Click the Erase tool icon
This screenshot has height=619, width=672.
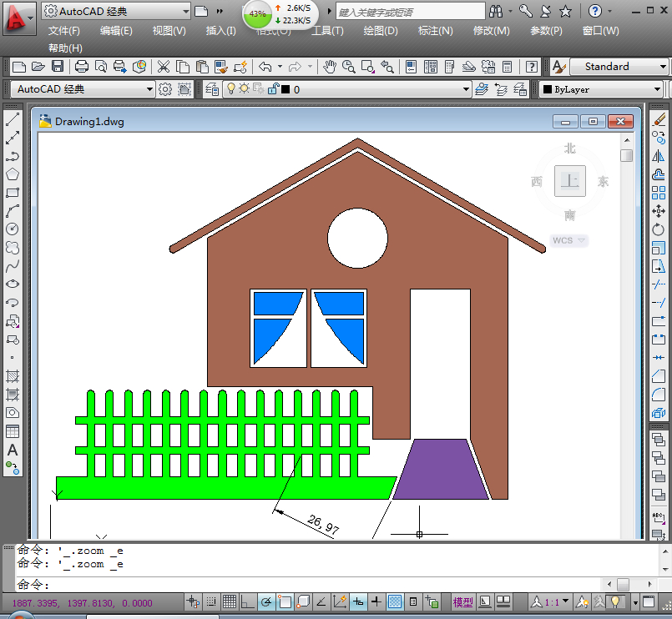point(659,119)
